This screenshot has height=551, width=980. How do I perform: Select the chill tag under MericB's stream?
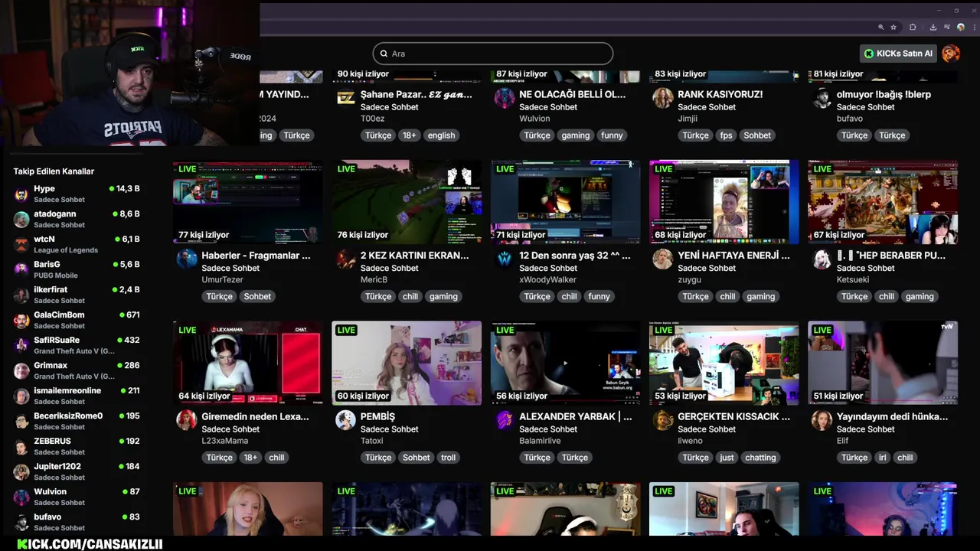[410, 296]
